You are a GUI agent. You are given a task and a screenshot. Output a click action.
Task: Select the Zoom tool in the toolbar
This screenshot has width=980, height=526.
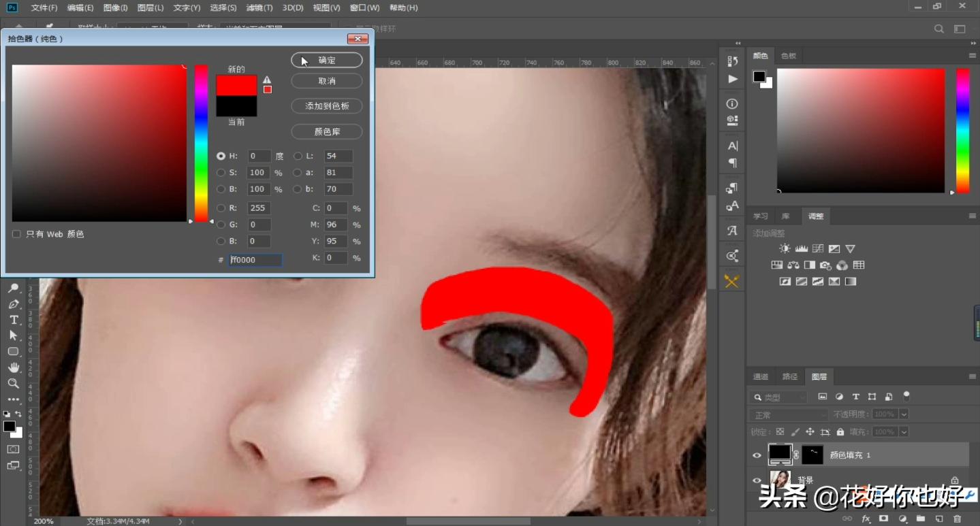[x=14, y=383]
